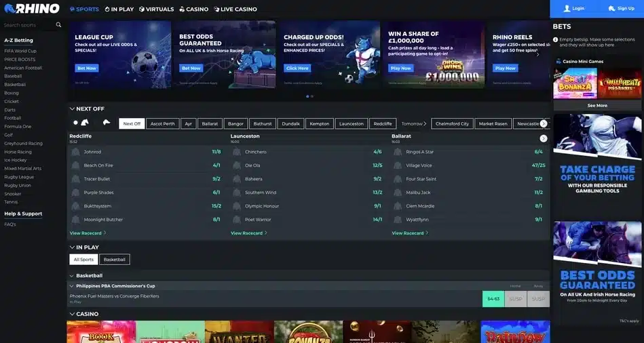Collapse the CASINO section
644x343 pixels.
72,314
